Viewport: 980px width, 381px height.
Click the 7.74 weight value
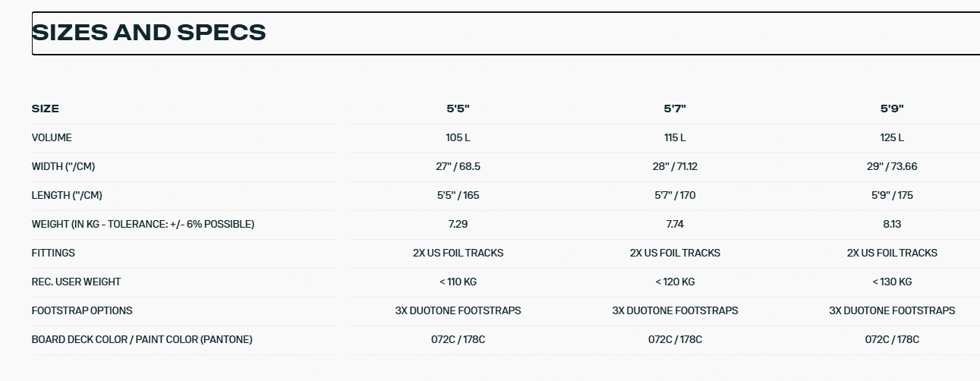(675, 225)
